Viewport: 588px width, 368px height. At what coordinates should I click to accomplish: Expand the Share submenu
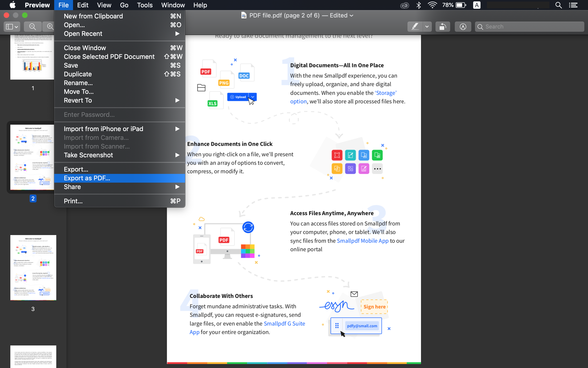click(x=119, y=187)
